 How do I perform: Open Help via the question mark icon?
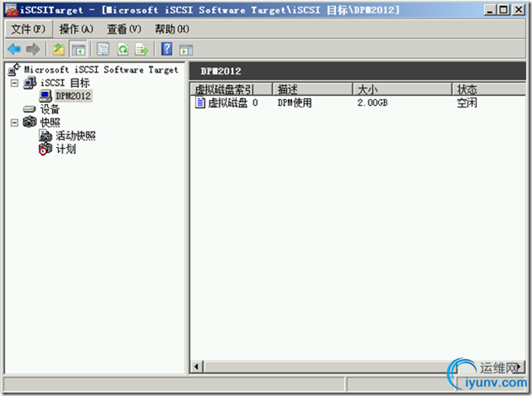coord(166,49)
